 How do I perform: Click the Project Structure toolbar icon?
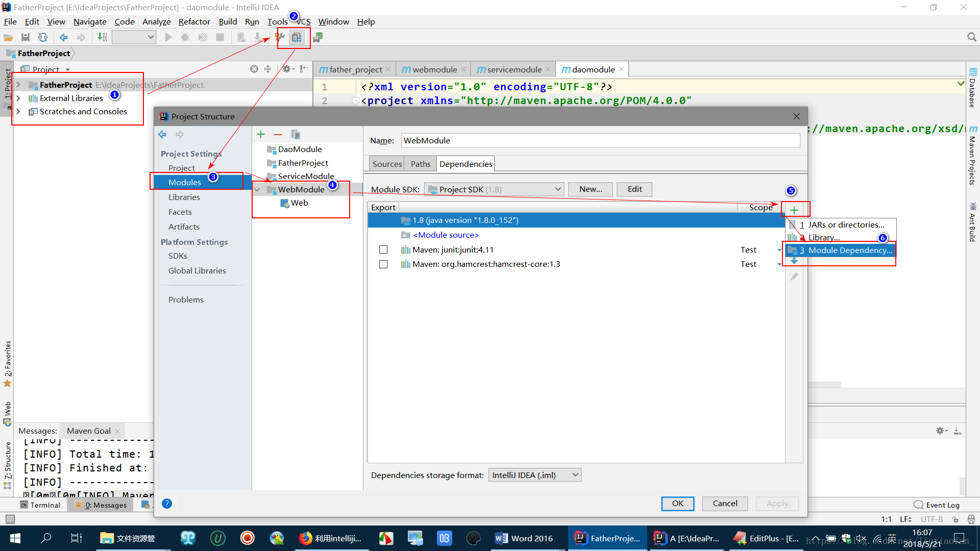coord(297,37)
